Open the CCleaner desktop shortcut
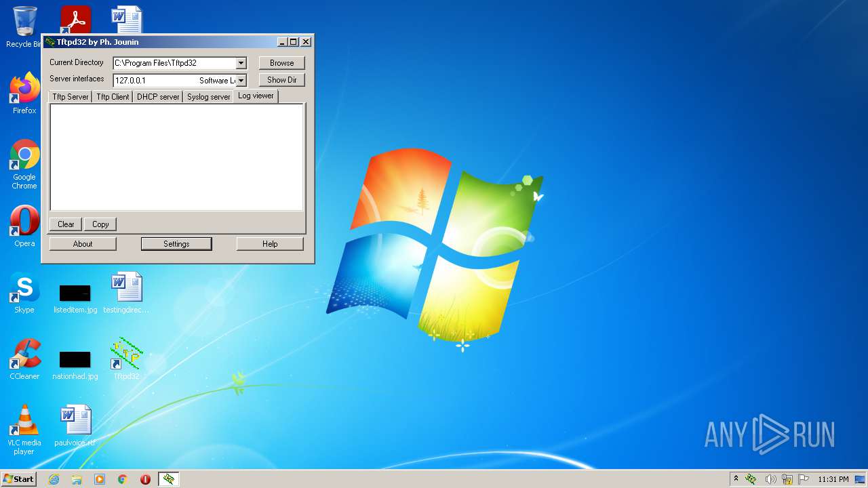The image size is (868, 488). point(24,359)
